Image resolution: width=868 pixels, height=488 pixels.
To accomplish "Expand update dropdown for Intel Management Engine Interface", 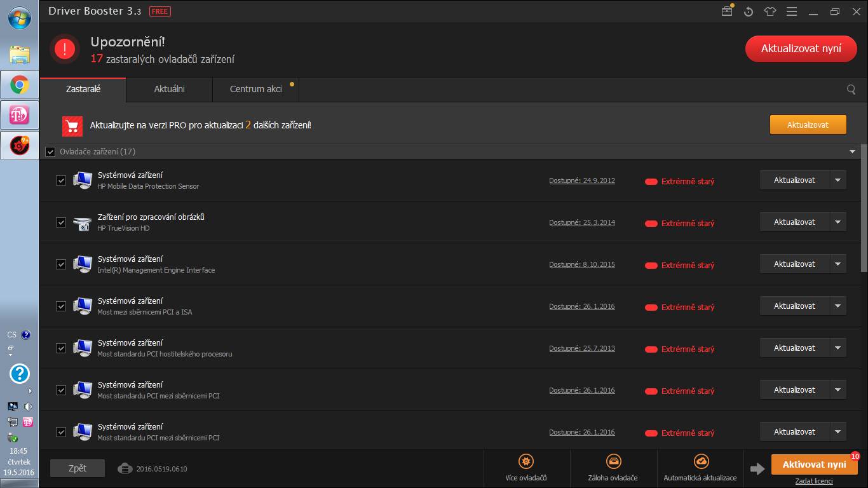I will click(x=837, y=264).
